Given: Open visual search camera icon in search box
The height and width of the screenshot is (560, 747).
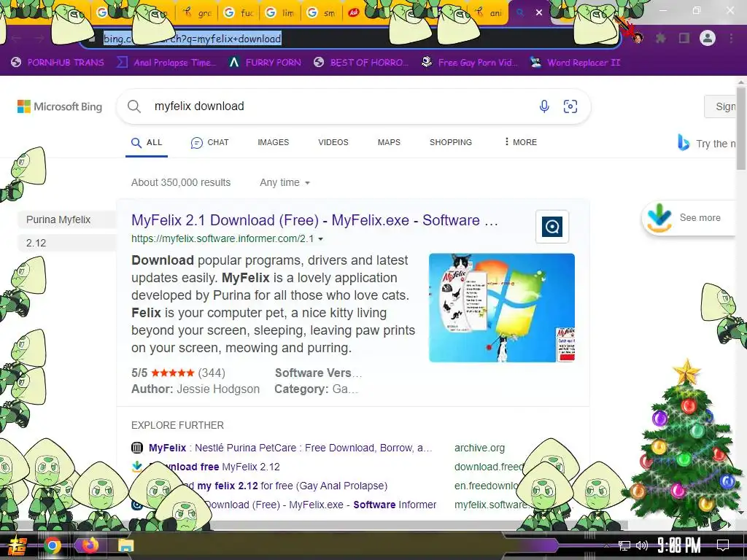Looking at the screenshot, I should click(570, 106).
